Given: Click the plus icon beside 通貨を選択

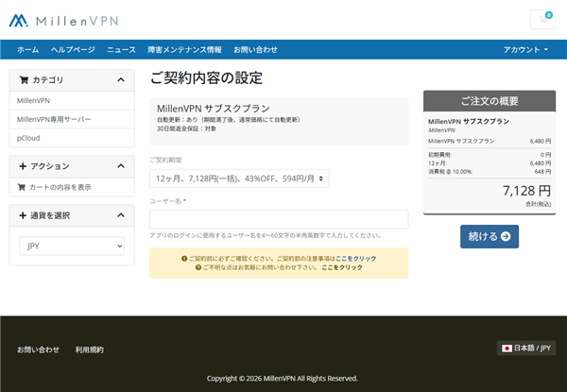Looking at the screenshot, I should (x=23, y=215).
